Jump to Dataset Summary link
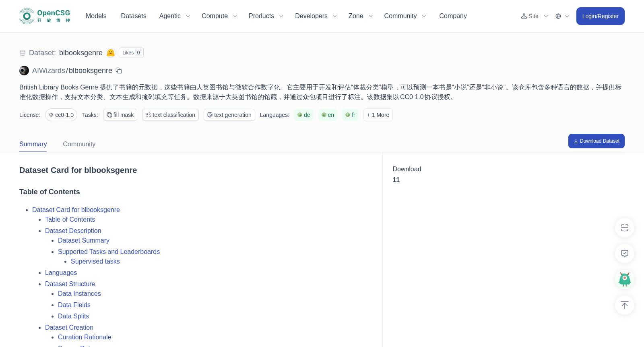This screenshot has height=347, width=644. [x=84, y=240]
